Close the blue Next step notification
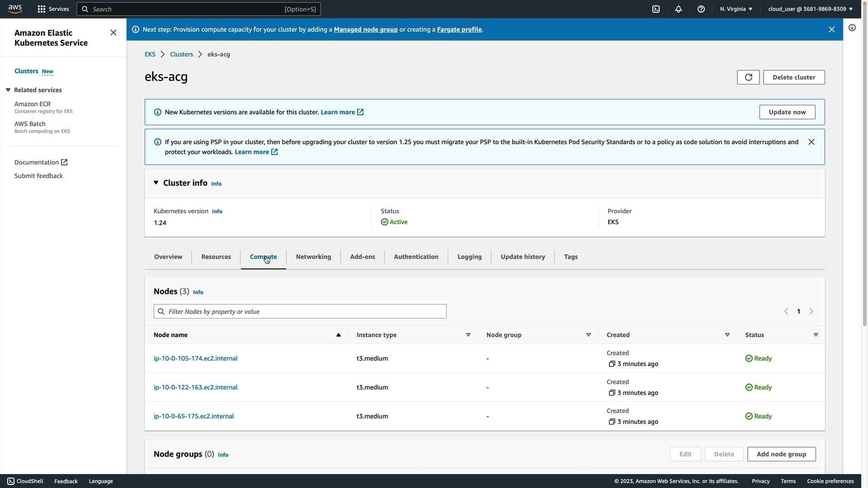The width and height of the screenshot is (868, 488). [x=832, y=29]
